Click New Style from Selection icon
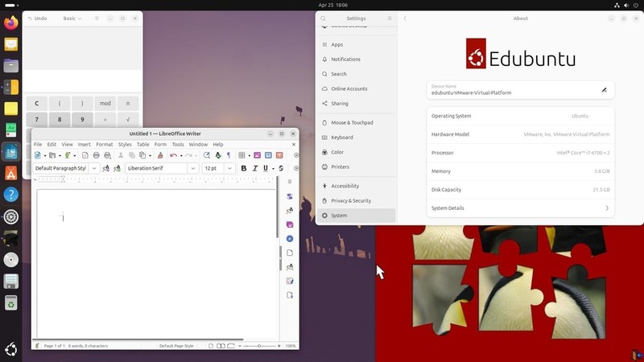 (117, 168)
